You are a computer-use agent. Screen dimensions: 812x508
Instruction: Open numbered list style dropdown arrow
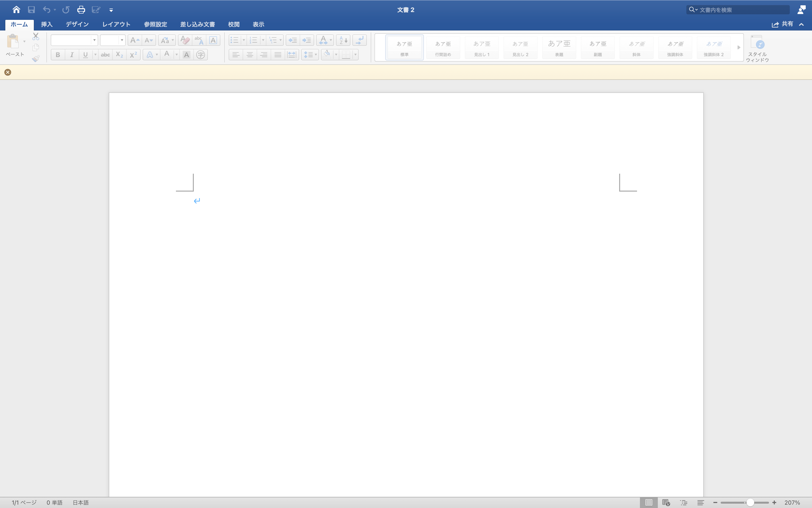pyautogui.click(x=263, y=40)
